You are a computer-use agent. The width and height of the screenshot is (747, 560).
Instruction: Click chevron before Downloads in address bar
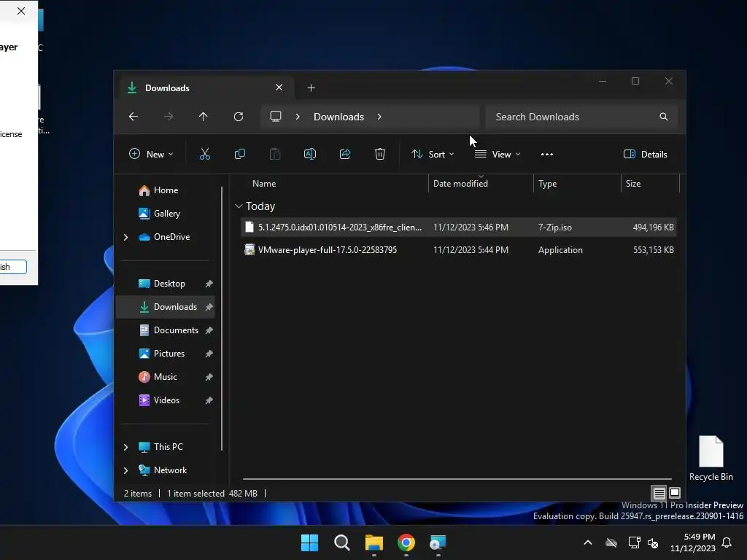click(298, 117)
